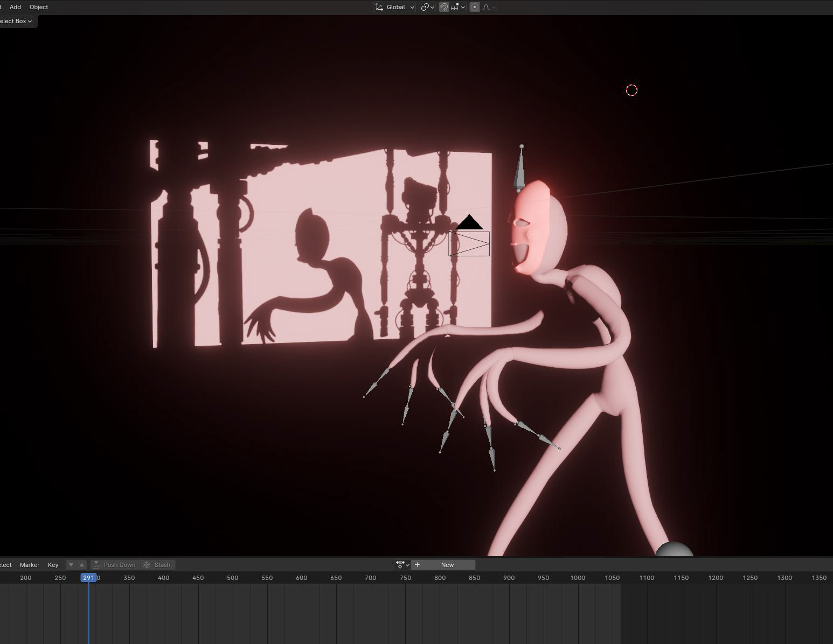Toggle proportional editing
The height and width of the screenshot is (644, 833).
[x=475, y=7]
